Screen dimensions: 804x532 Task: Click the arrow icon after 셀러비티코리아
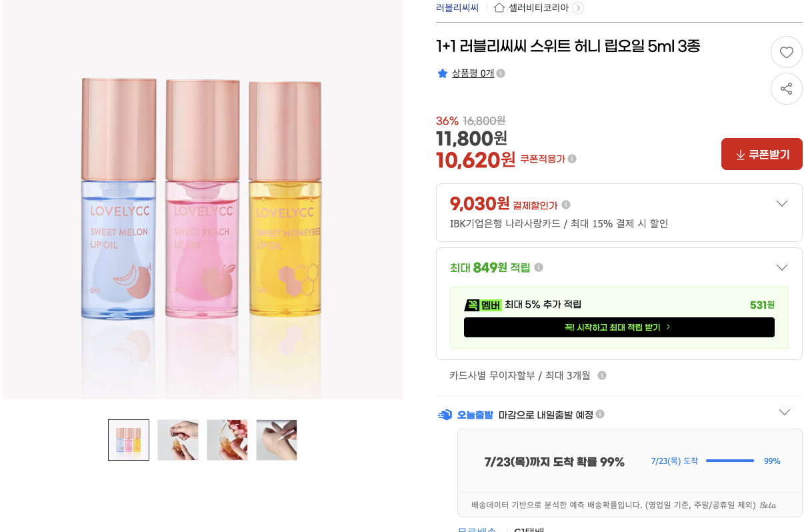coord(578,8)
